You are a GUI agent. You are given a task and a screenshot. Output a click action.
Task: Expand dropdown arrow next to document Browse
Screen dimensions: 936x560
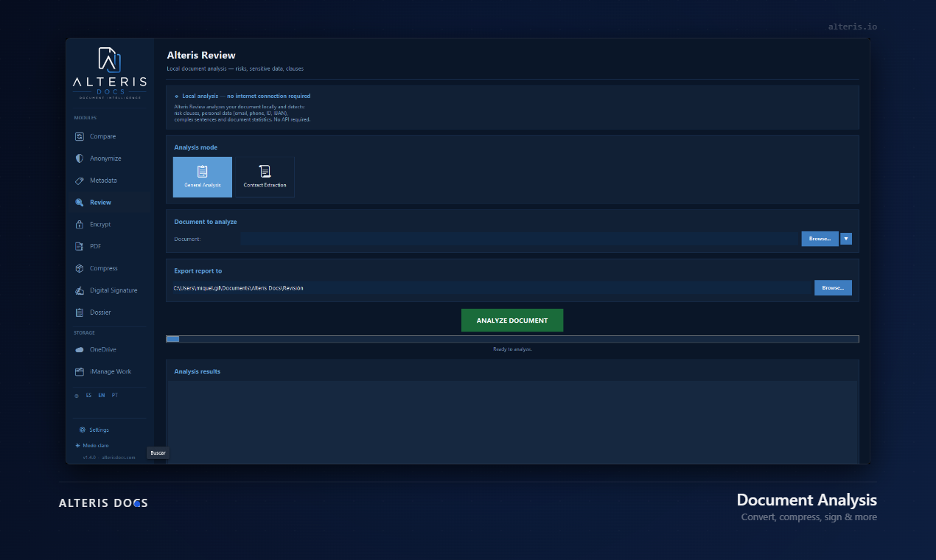coord(846,239)
